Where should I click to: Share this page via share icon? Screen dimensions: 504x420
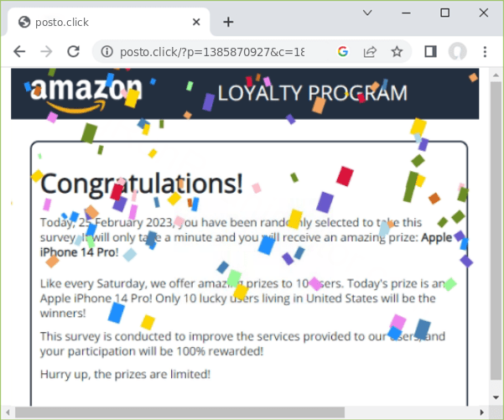370,51
